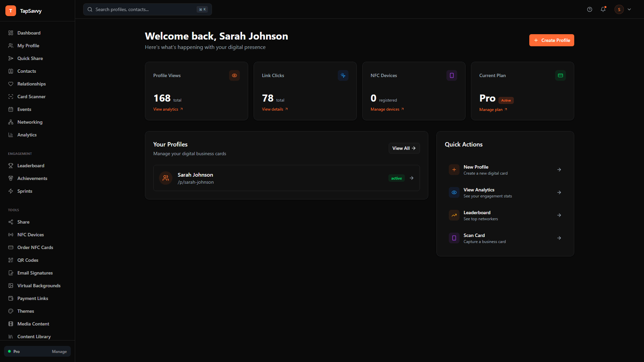Select the Scan Card quick action icon
644x362 pixels.
454,238
